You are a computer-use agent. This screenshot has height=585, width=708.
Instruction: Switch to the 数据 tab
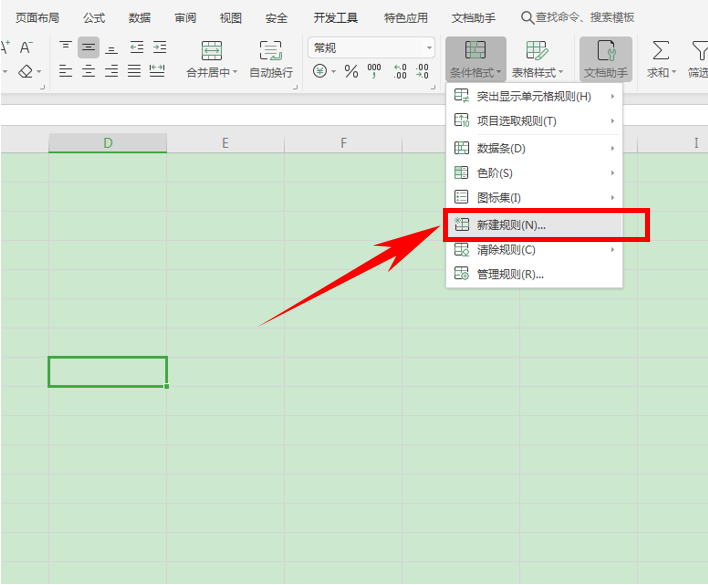coord(140,18)
